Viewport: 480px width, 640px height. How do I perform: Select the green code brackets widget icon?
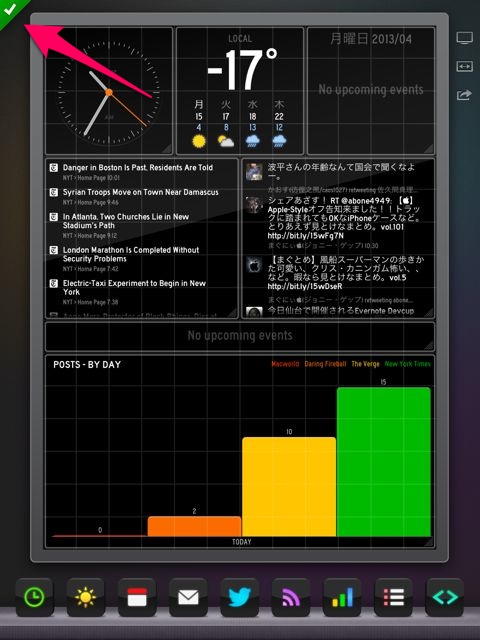[x=445, y=597]
